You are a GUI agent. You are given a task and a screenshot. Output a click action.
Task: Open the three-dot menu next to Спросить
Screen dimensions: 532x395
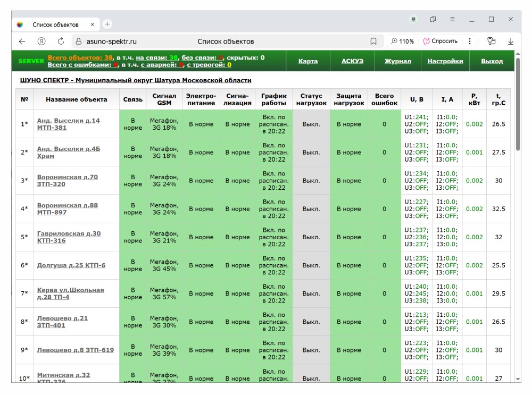[469, 41]
